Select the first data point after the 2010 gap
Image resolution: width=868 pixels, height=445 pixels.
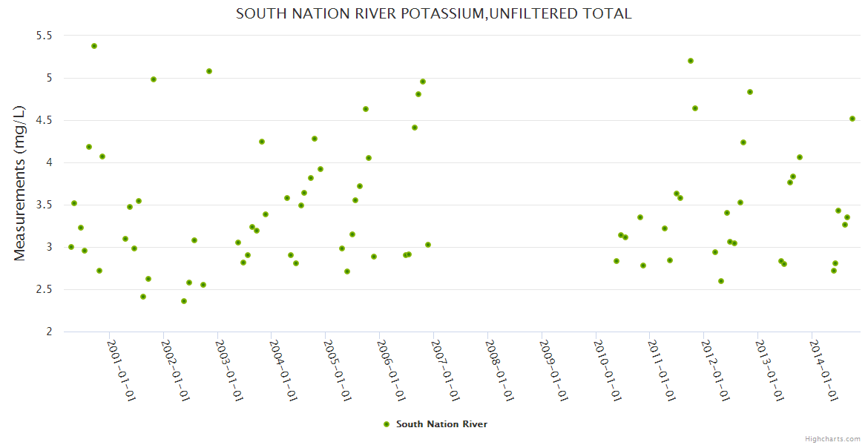coord(617,261)
